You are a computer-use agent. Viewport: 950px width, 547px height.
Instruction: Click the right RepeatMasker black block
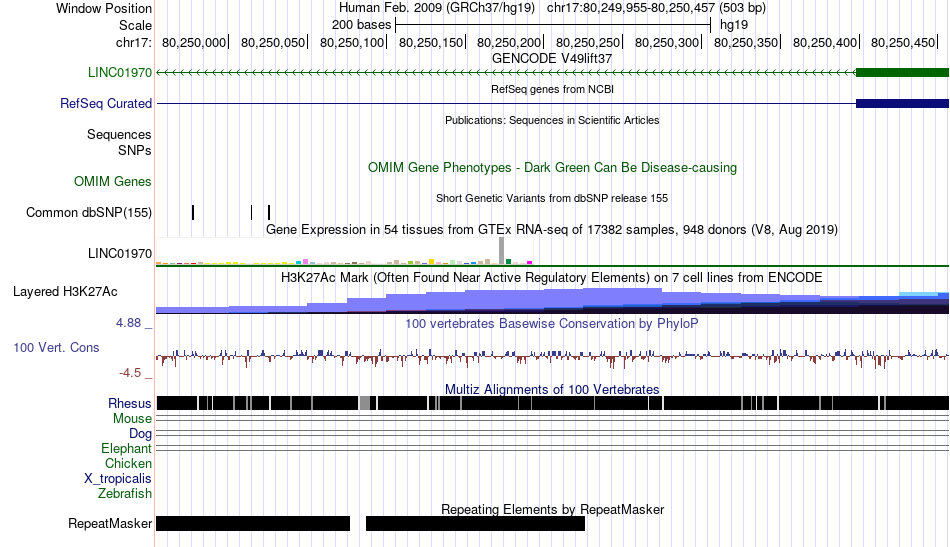pos(476,523)
